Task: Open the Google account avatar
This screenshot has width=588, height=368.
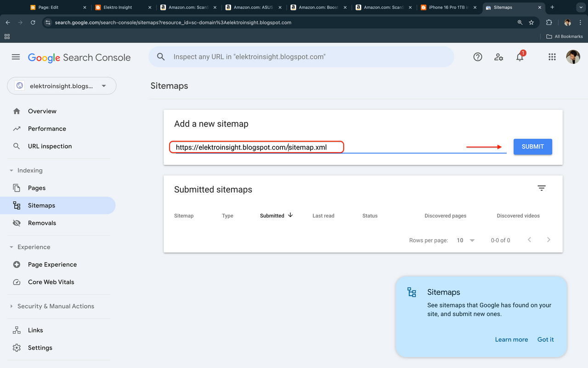Action: coord(573,57)
